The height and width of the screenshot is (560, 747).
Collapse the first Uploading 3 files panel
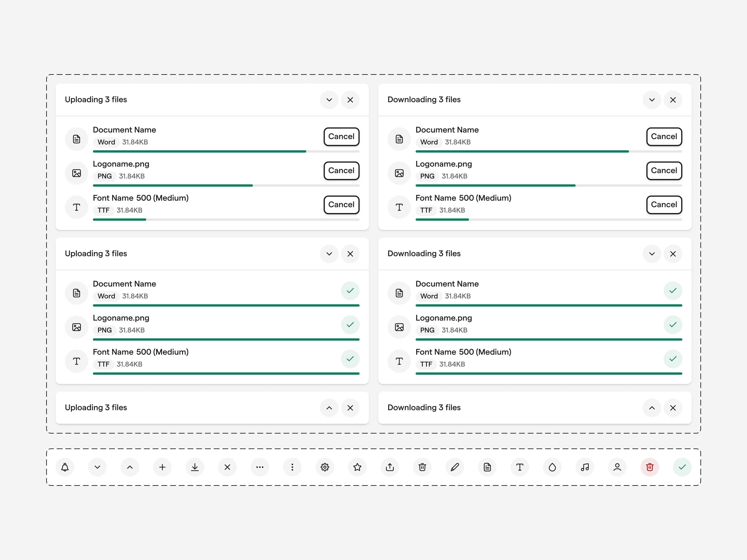click(x=329, y=100)
